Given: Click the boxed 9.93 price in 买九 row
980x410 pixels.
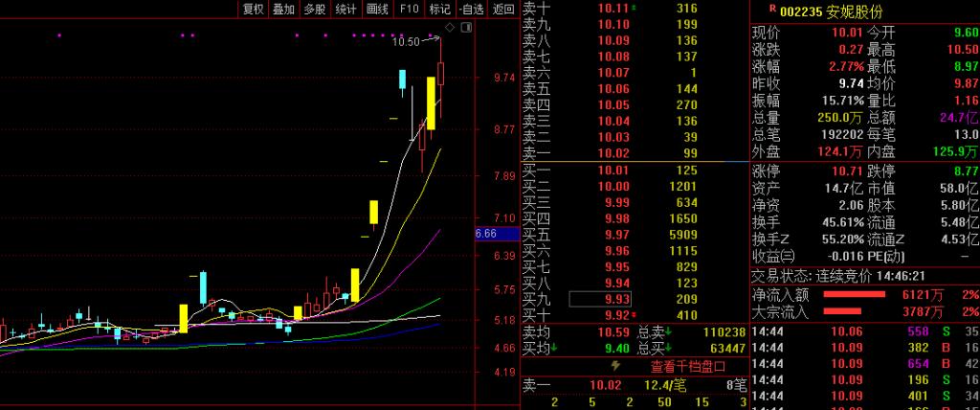Looking at the screenshot, I should point(600,299).
